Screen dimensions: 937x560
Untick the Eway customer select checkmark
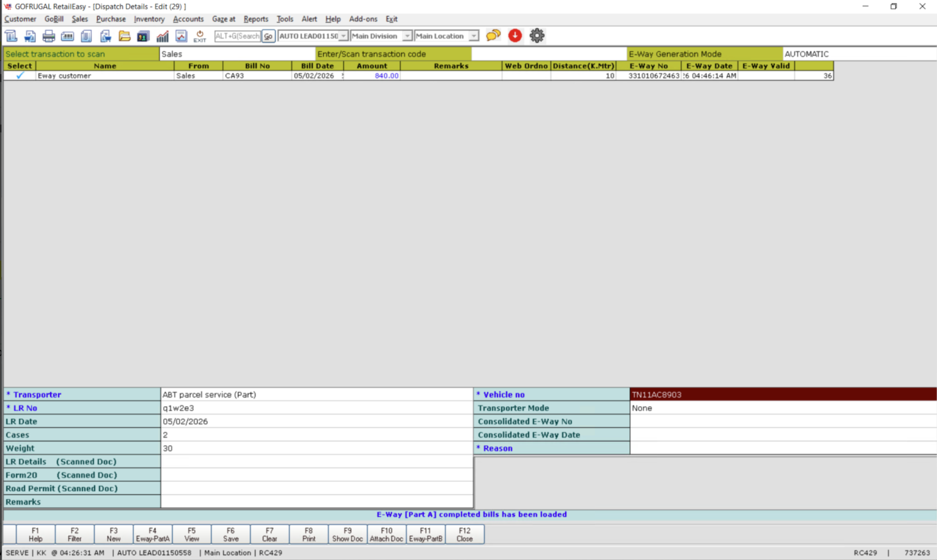[x=20, y=75]
